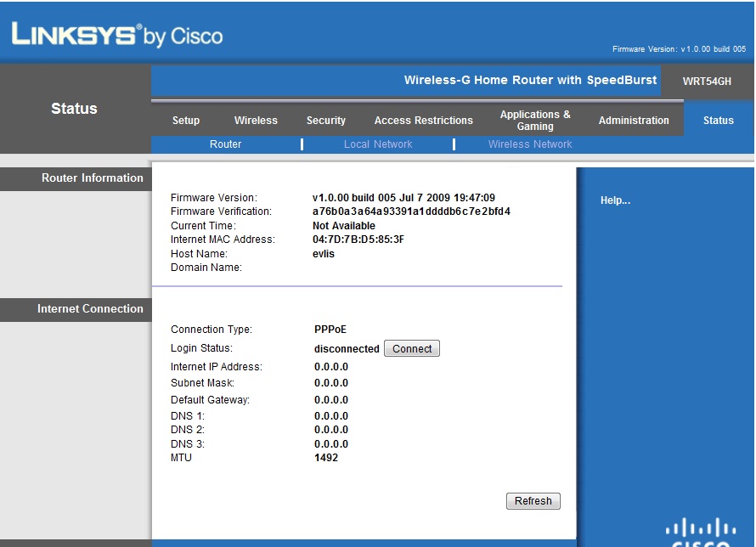Click the firmware version value v1.0.00 build 005 Jul 7 2009
This screenshot has width=756, height=547.
403,198
